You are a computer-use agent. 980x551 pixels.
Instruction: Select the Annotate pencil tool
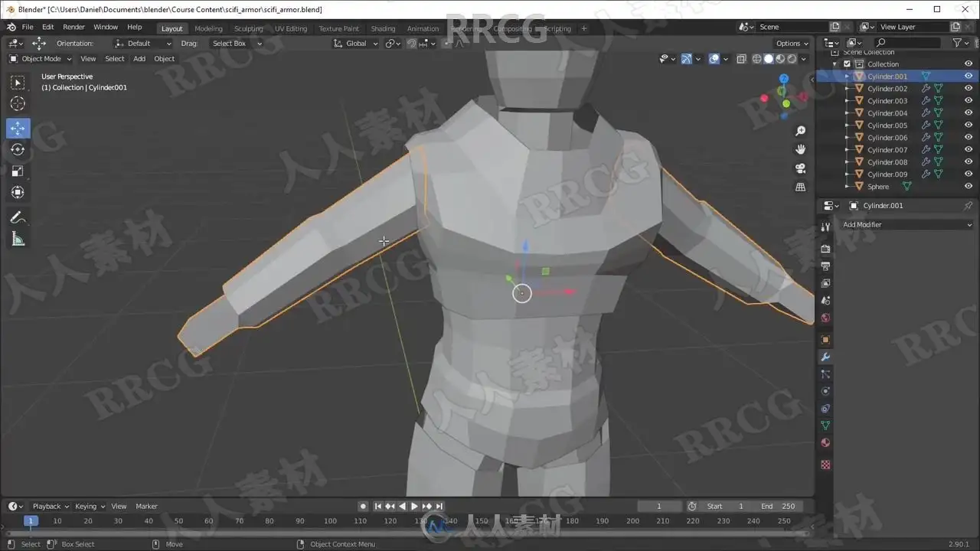18,218
